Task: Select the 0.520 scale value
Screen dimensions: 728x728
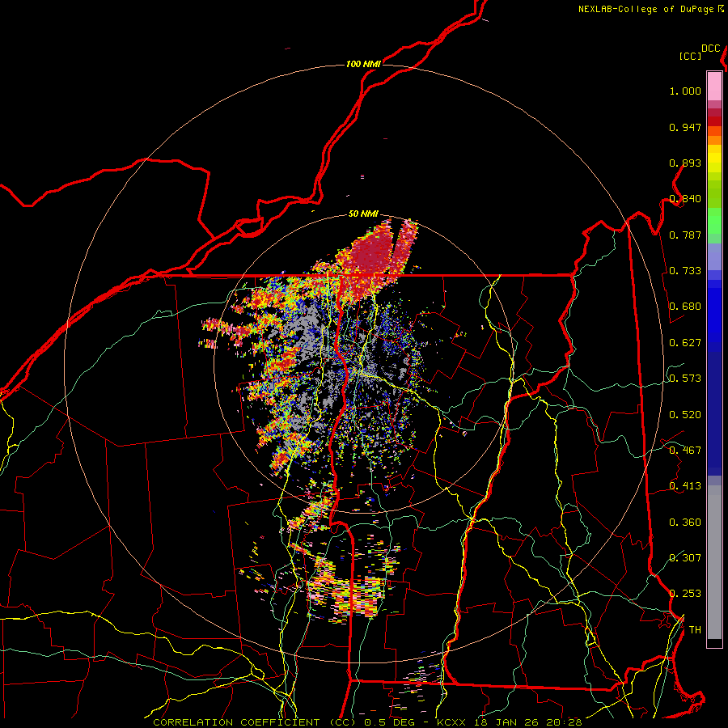Action: (685, 415)
